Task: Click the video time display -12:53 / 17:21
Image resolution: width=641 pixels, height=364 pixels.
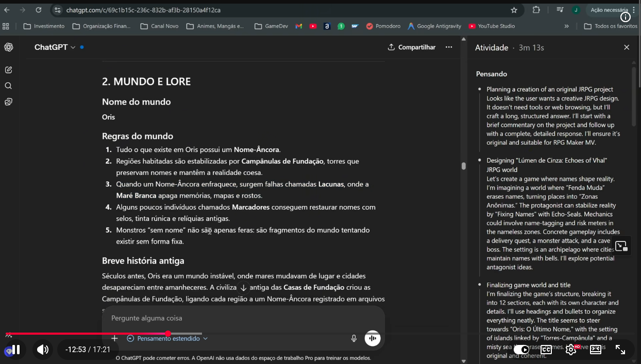Action: [88, 350]
